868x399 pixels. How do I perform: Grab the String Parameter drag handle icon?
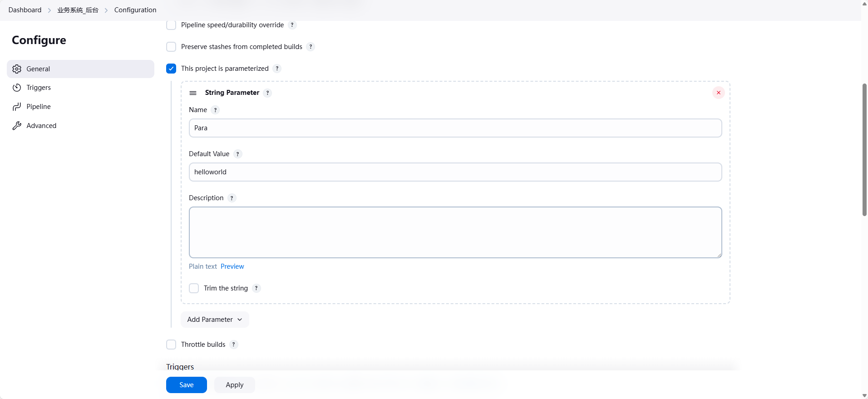click(x=193, y=93)
